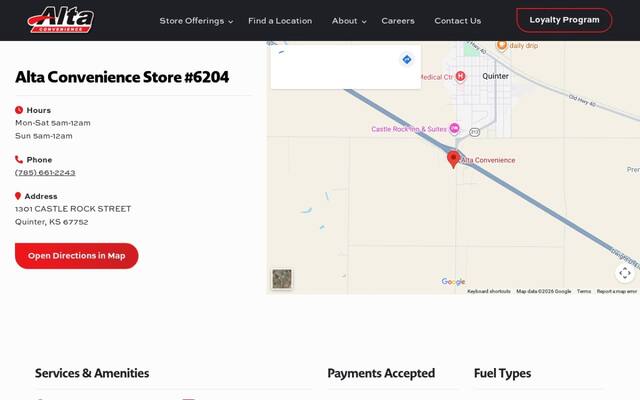Select the Sun 5am-12am hours text
The width and height of the screenshot is (640, 400).
tap(44, 136)
